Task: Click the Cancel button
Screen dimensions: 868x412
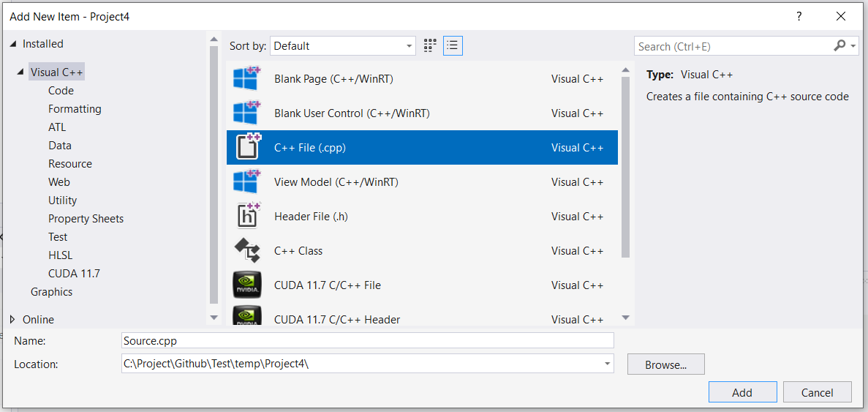Action: [x=817, y=392]
